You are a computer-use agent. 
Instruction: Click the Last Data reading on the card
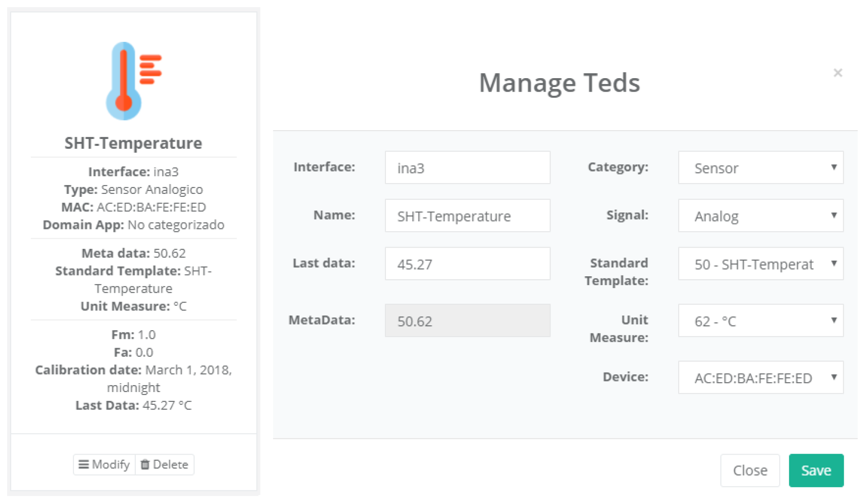134,405
